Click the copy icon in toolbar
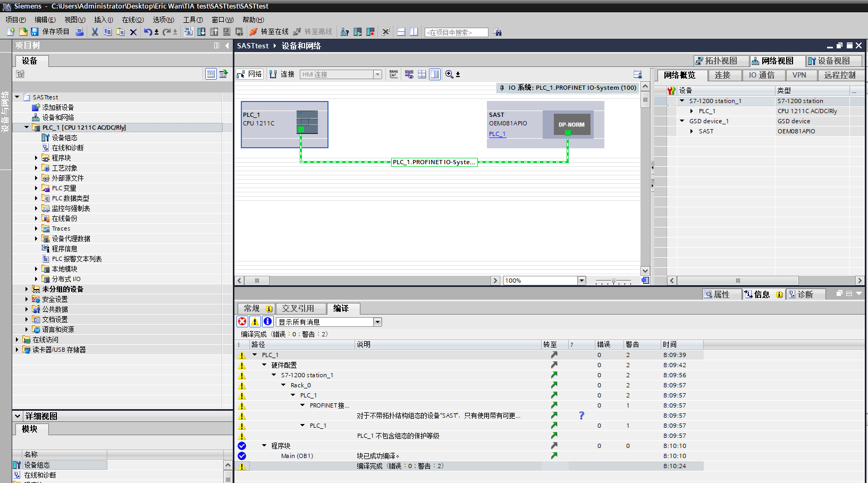This screenshot has height=483, width=868. tap(108, 32)
